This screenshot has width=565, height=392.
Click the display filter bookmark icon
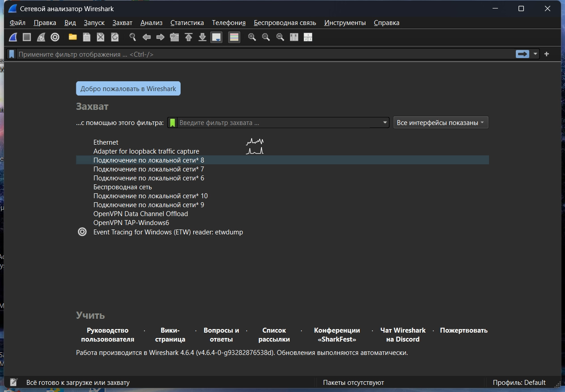point(12,54)
